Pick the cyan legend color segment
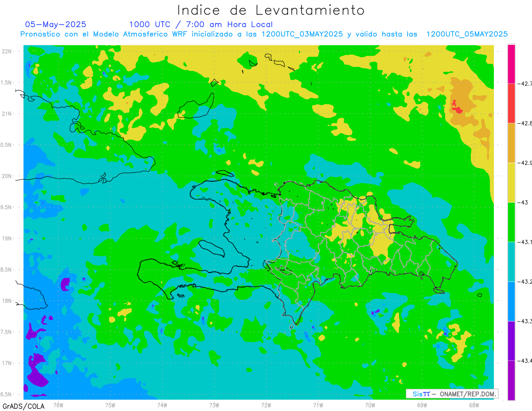 pyautogui.click(x=511, y=262)
